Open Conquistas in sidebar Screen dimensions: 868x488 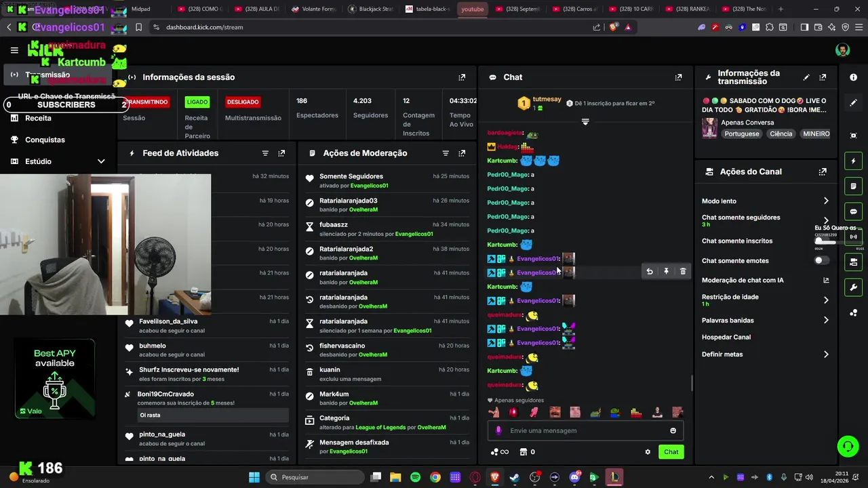pos(45,140)
